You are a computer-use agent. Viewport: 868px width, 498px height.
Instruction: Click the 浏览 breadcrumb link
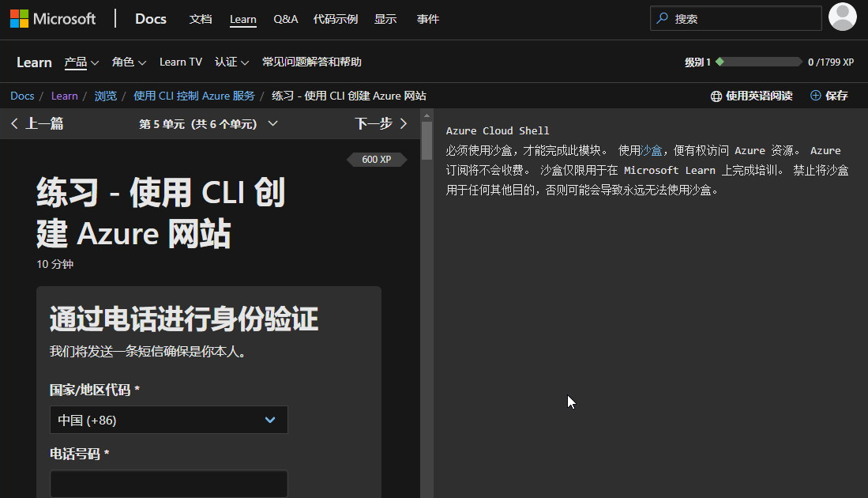(x=106, y=95)
